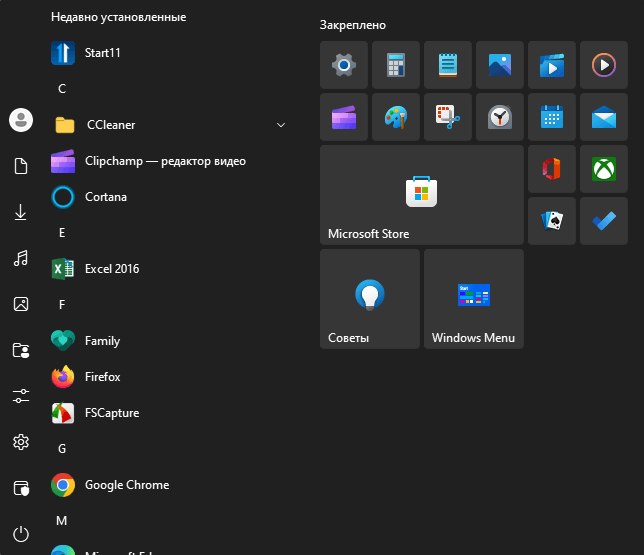Open the Windows Menu tile
The image size is (644, 555).
[474, 299]
